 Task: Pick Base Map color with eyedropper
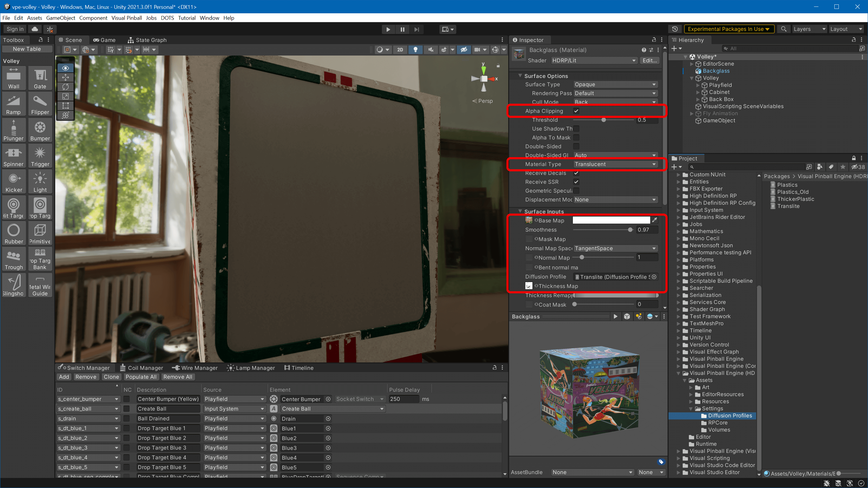point(654,220)
